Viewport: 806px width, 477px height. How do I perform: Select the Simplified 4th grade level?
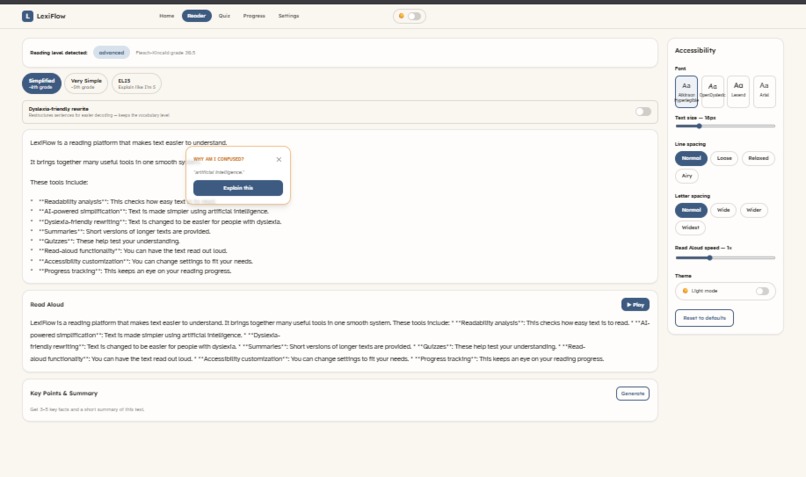42,83
